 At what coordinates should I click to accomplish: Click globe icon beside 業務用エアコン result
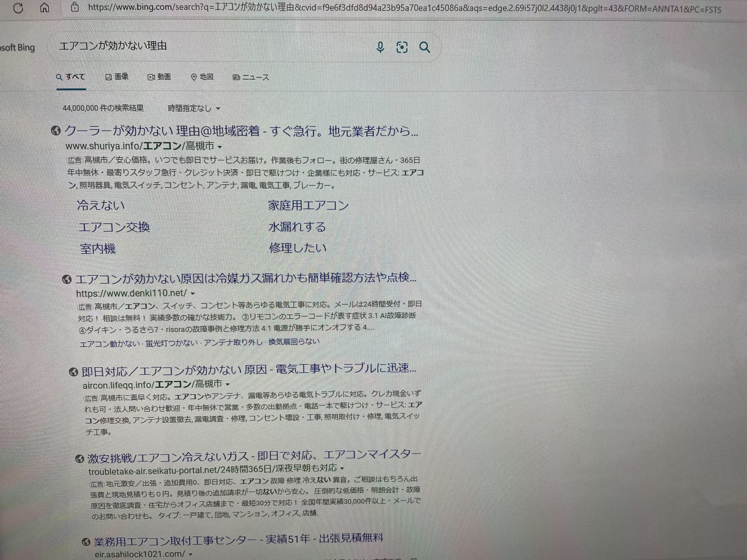point(86,542)
